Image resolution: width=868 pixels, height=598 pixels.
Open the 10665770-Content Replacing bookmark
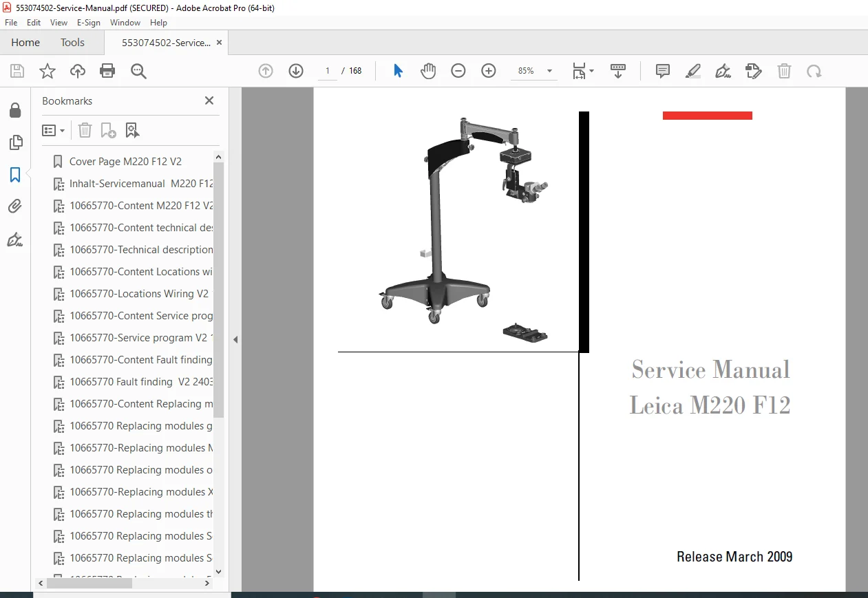(141, 404)
